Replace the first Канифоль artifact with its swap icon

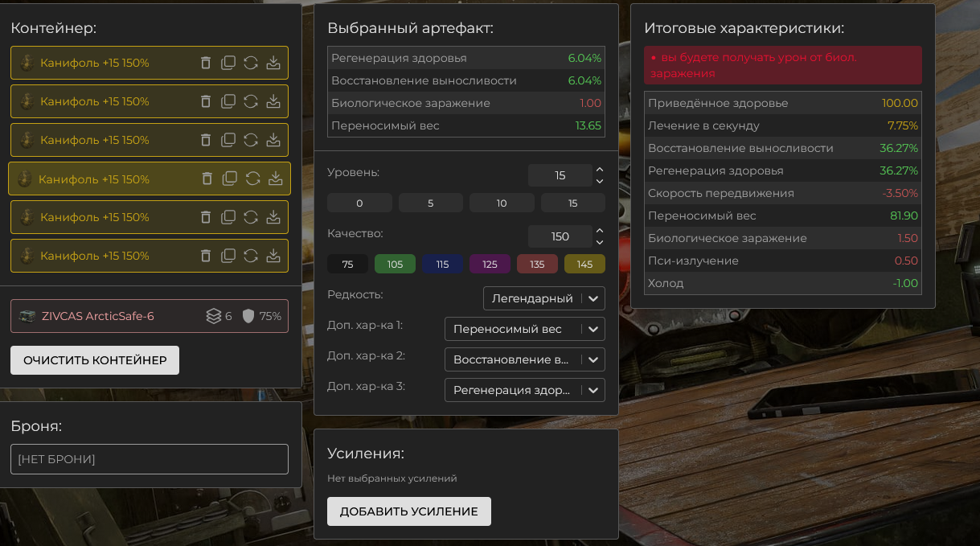251,63
